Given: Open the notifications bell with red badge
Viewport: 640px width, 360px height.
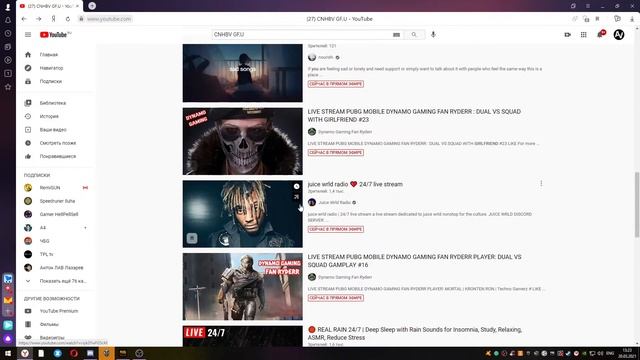Looking at the screenshot, I should point(600,34).
